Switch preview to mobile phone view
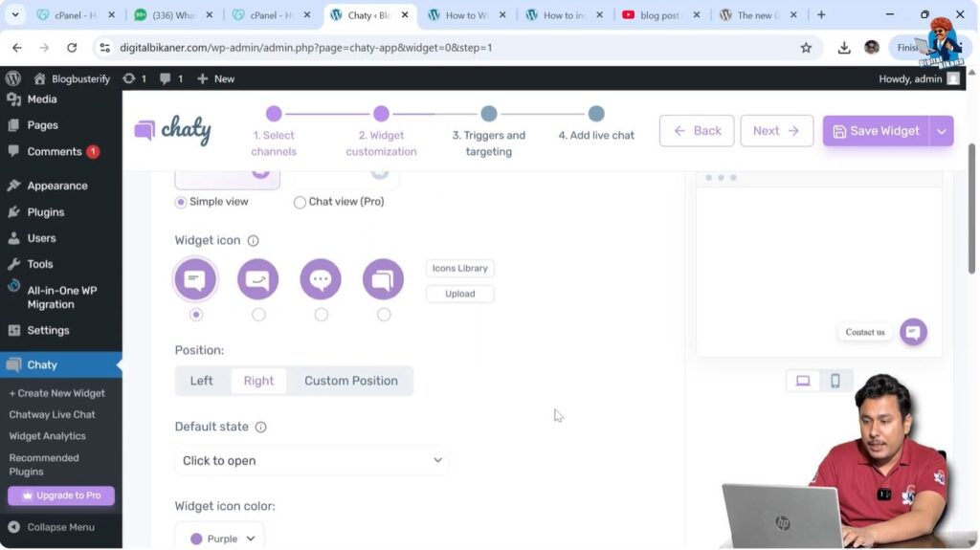The width and height of the screenshot is (980, 550). 835,381
